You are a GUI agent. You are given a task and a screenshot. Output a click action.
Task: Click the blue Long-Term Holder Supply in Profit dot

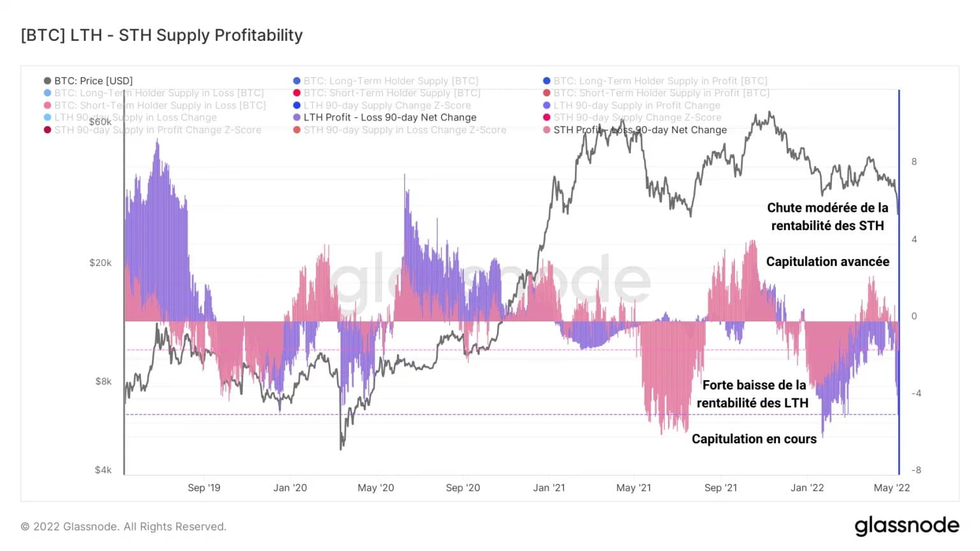[x=547, y=81]
